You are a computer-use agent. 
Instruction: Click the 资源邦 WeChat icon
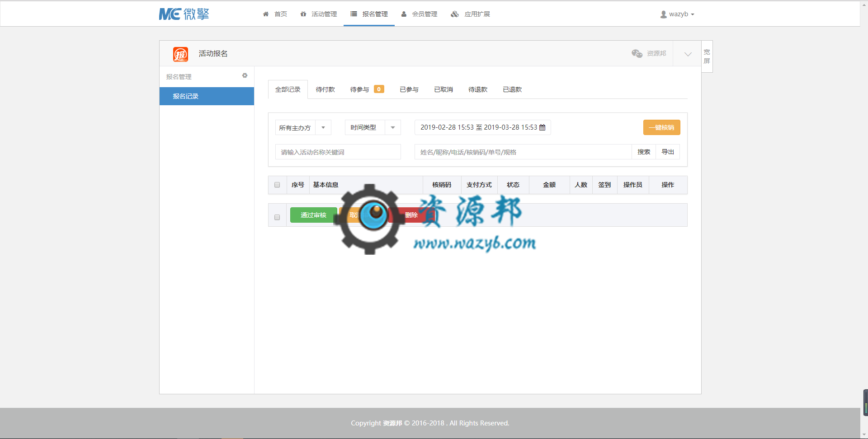pyautogui.click(x=637, y=53)
